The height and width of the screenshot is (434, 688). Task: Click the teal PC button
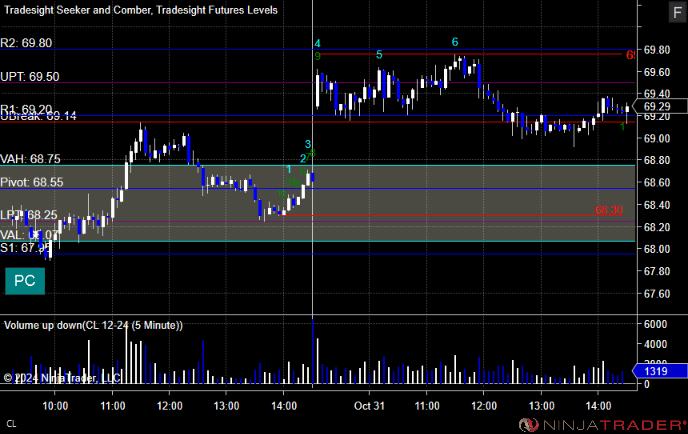point(25,281)
